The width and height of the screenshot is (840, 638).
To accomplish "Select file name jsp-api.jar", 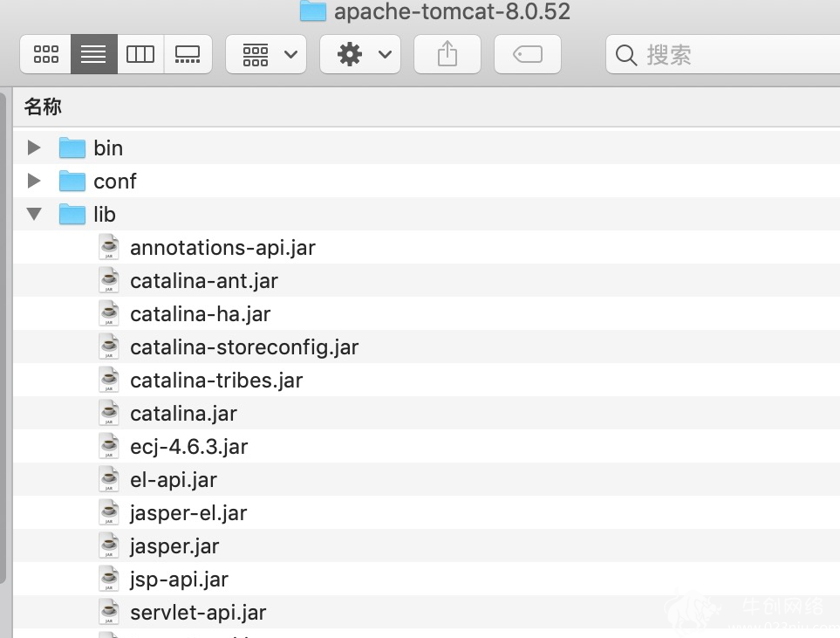I will click(180, 580).
